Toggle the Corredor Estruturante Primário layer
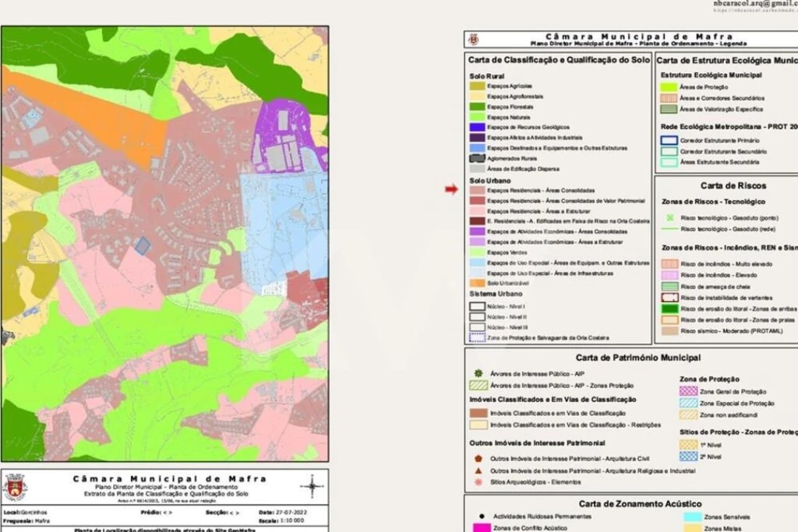Viewport: 798px width, 532px height. coord(669,139)
